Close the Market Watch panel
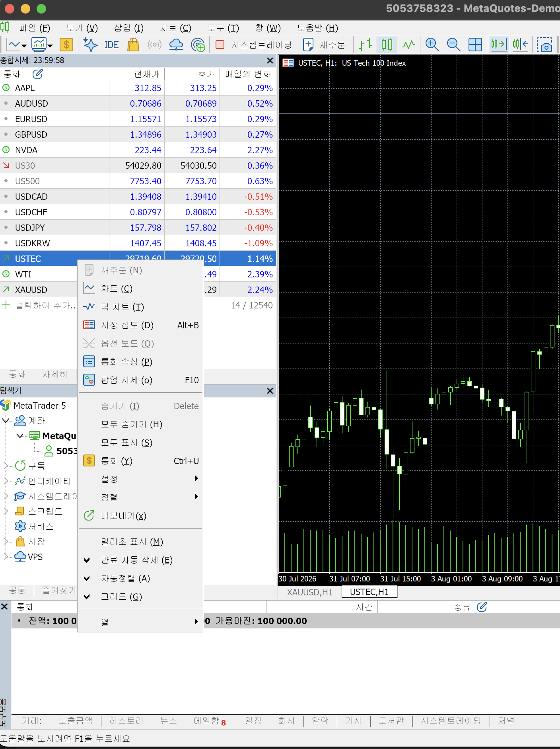Image resolution: width=560 pixels, height=749 pixels. [x=270, y=60]
